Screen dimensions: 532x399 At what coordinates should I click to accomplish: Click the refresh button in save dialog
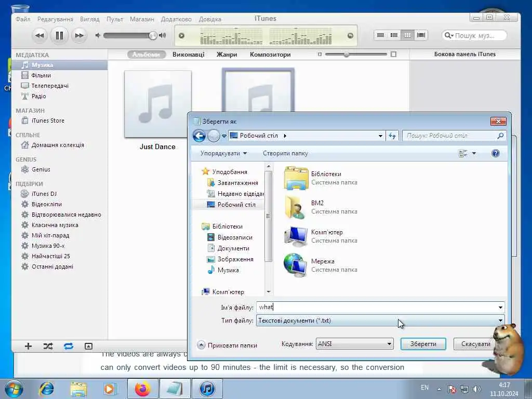coord(392,136)
